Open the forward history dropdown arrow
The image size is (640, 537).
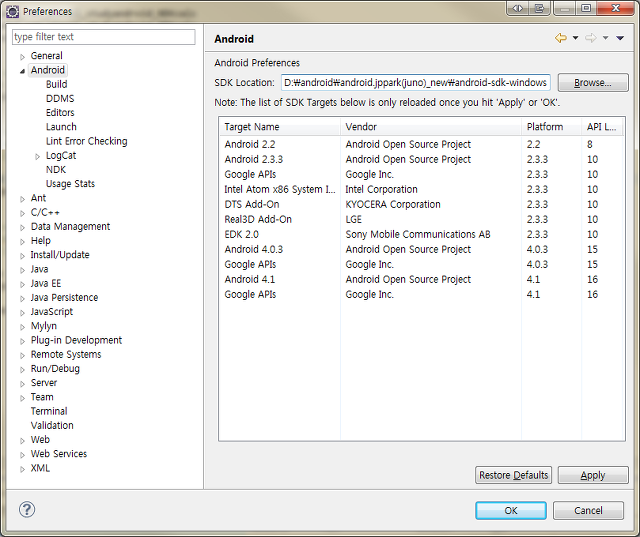606,38
